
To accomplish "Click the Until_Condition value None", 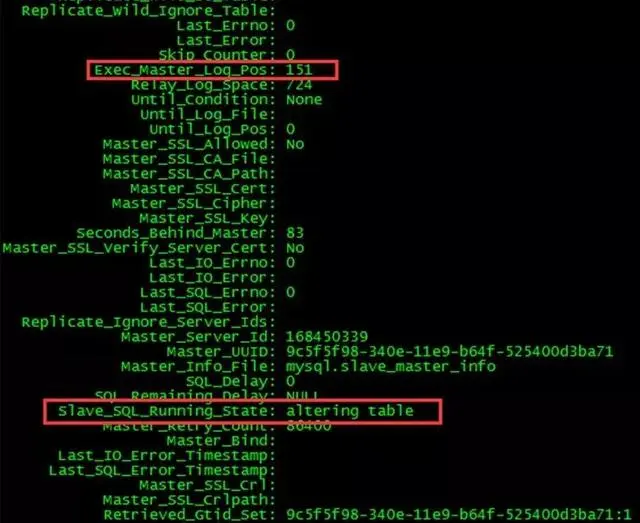I will 304,100.
